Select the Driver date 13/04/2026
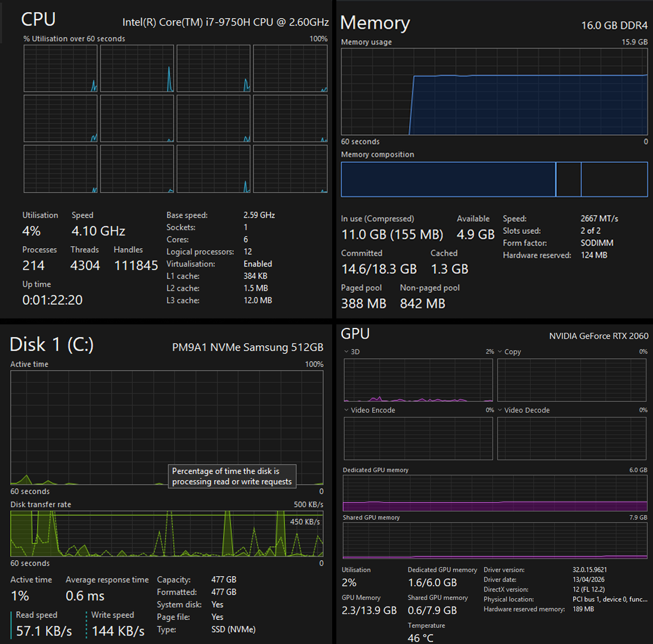Viewport: 653px width, 644px height. pyautogui.click(x=589, y=580)
